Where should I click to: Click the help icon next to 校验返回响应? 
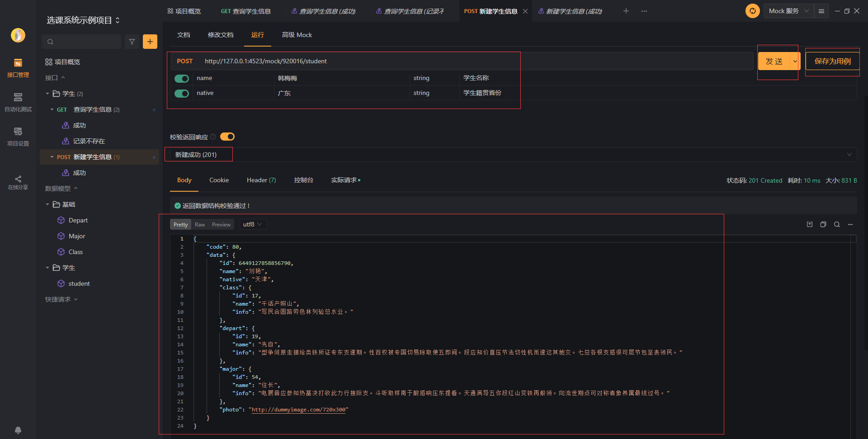pos(213,137)
